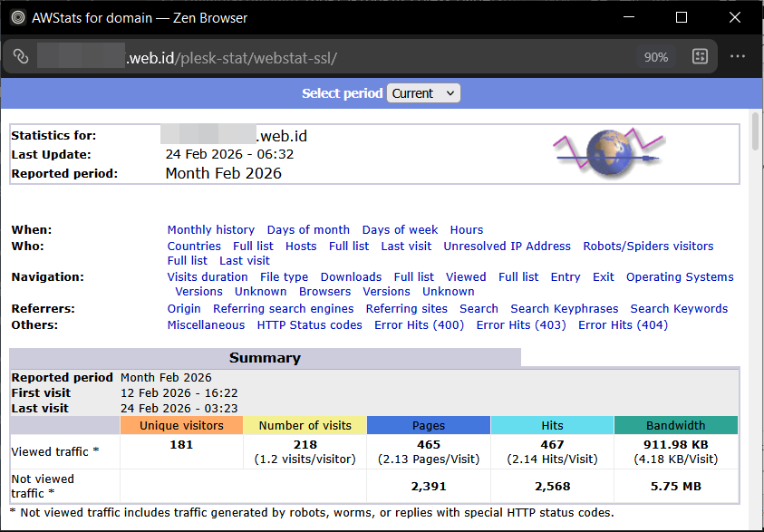
Task: Click the 2,391 not viewed pages value
Action: click(x=429, y=486)
